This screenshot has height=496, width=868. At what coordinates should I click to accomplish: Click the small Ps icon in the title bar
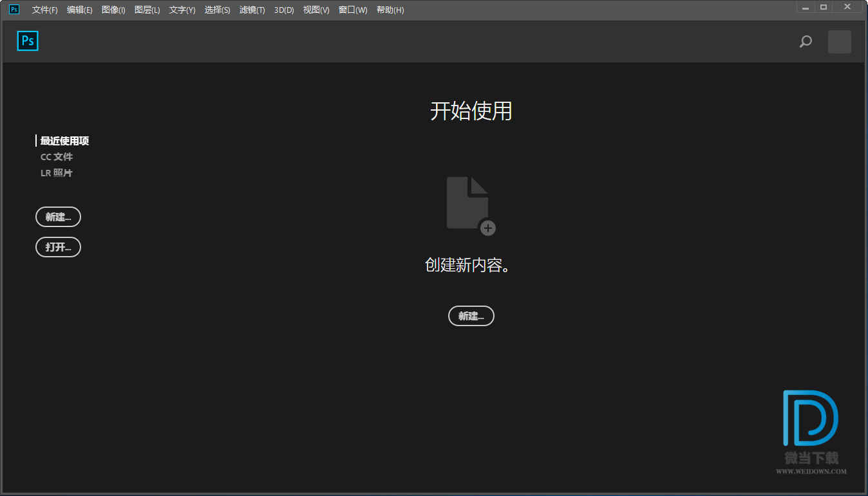(14, 10)
